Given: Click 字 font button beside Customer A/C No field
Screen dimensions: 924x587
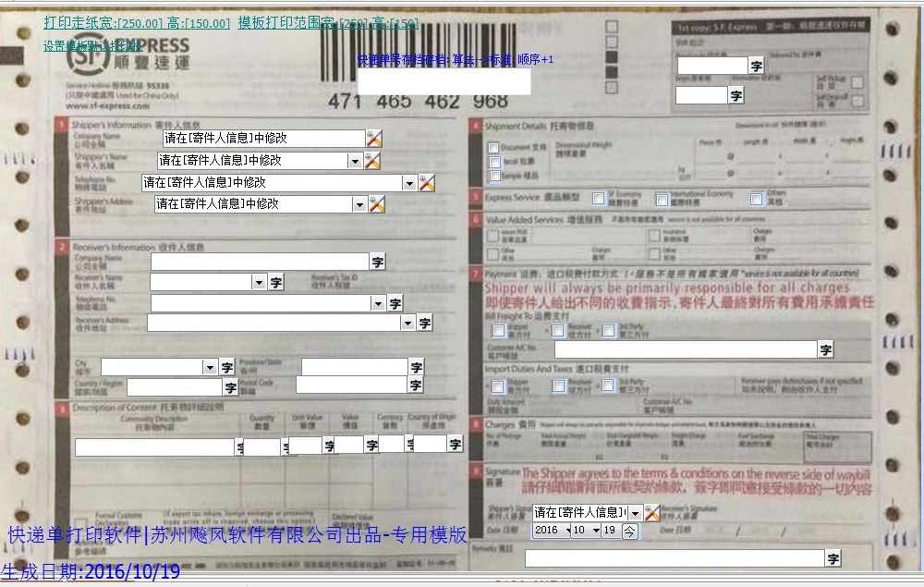Looking at the screenshot, I should (x=825, y=349).
